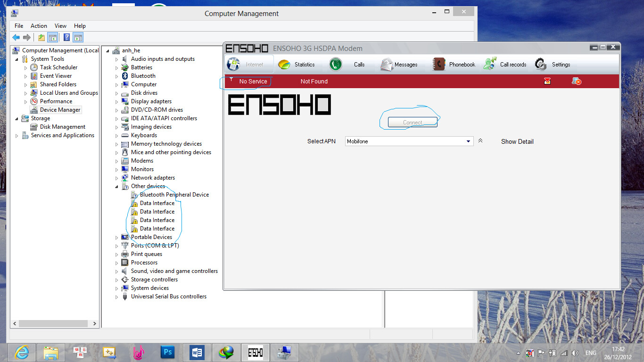Click the unread message envelope status icon
The height and width of the screenshot is (362, 644).
click(547, 82)
